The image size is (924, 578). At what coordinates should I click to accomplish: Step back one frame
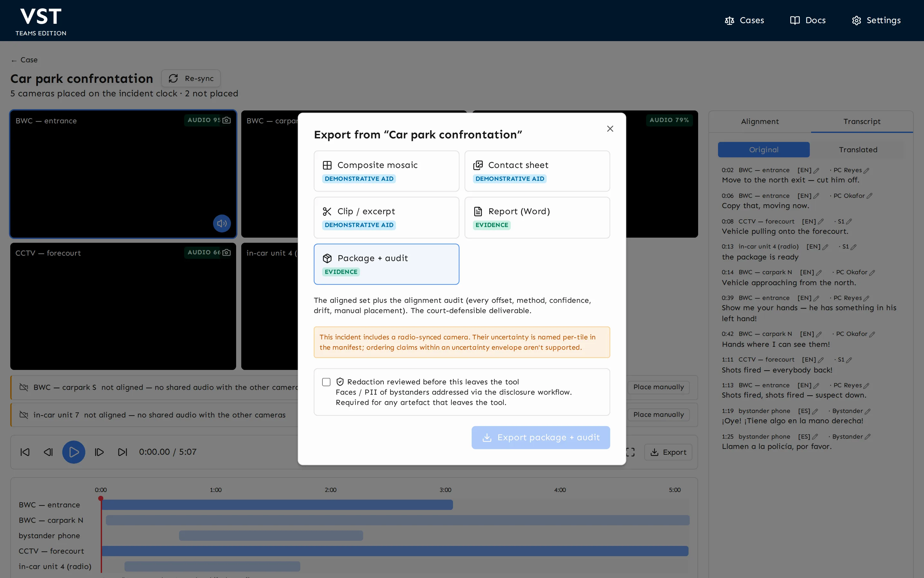[48, 452]
